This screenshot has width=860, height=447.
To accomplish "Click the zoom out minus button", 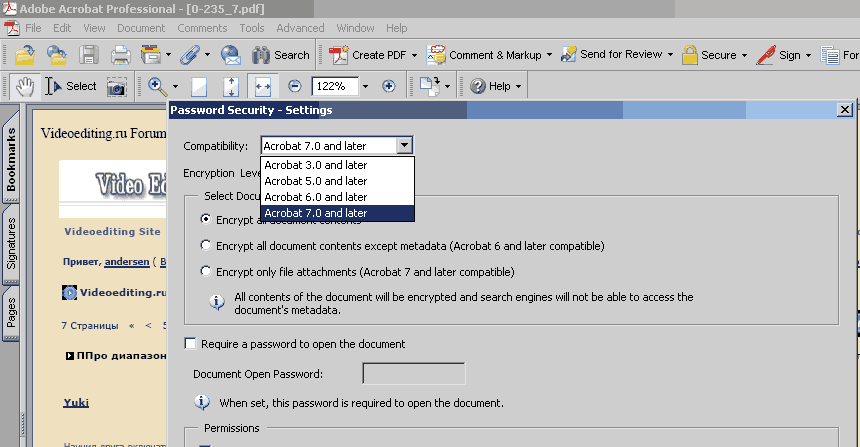I will (x=295, y=86).
